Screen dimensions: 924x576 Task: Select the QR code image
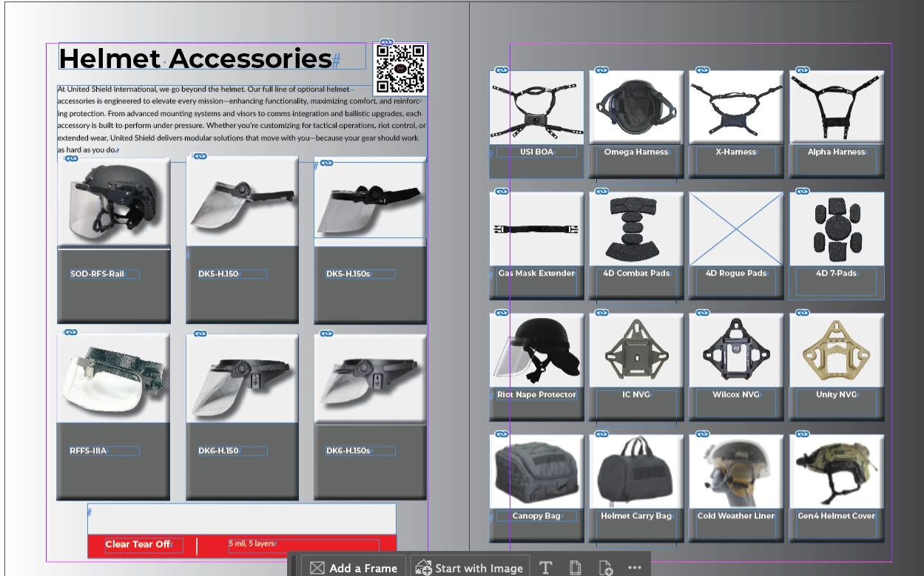400,69
